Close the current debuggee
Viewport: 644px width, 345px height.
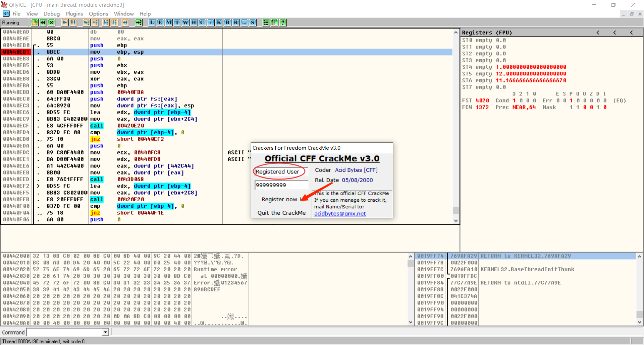coord(51,22)
